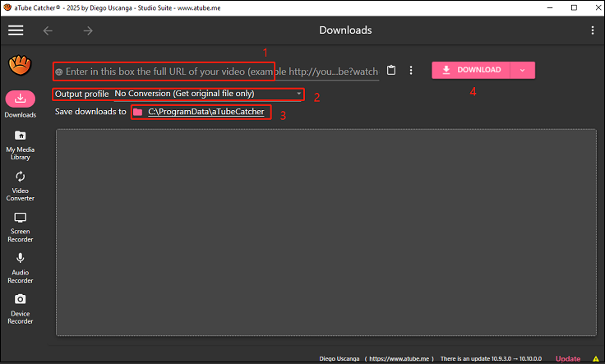Click the 'Save downloads to' label

[90, 112]
